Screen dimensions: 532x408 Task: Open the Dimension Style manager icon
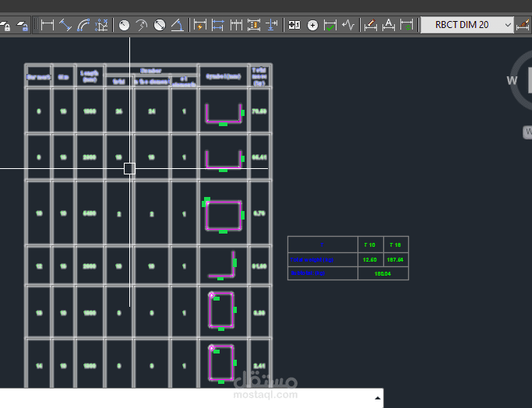pyautogui.click(x=523, y=25)
